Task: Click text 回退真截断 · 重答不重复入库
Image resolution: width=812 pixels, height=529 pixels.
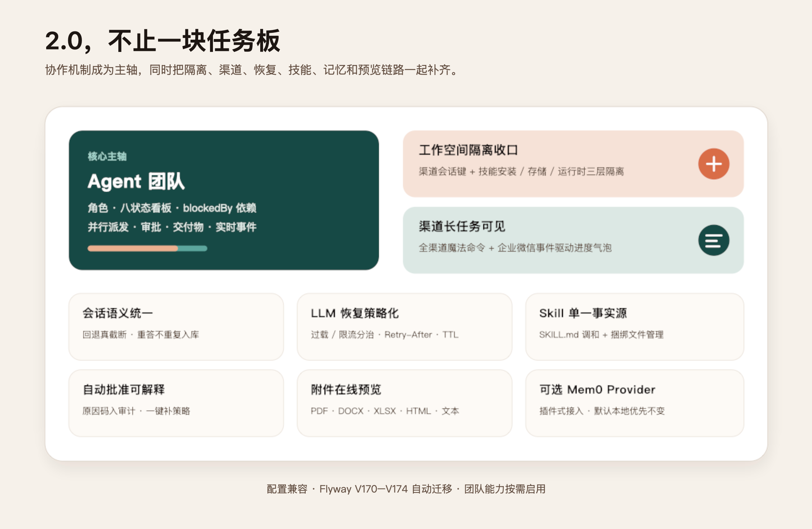Action: coord(141,335)
